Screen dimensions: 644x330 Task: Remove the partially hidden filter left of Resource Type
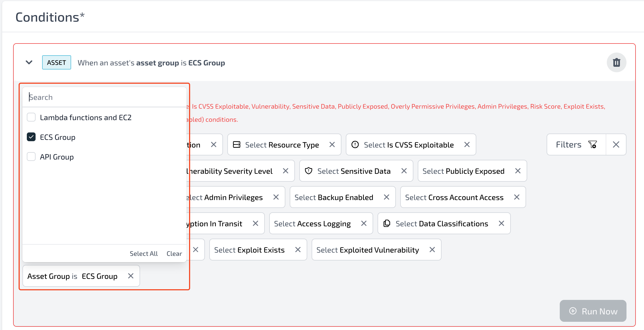pos(214,144)
